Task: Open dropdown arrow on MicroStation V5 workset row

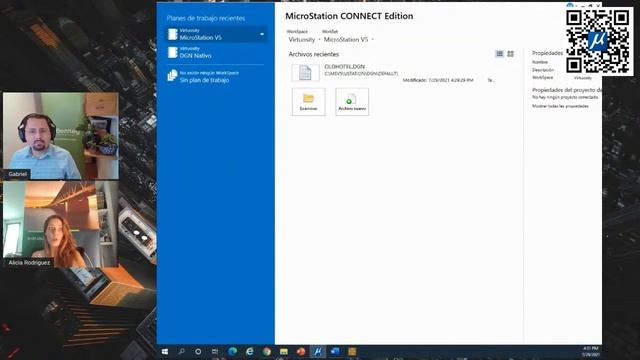Action: (x=262, y=34)
